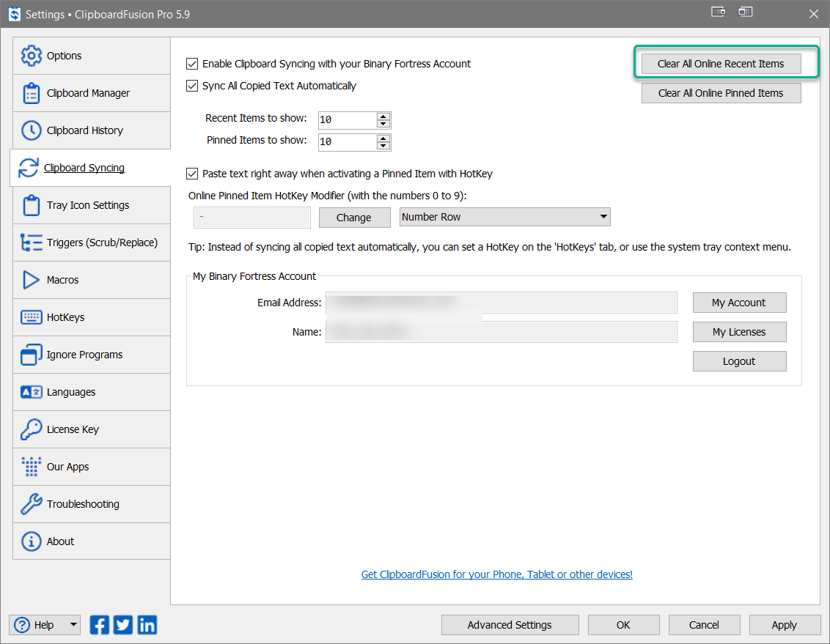The width and height of the screenshot is (830, 644).
Task: Open the Clipboard History tab
Action: point(92,130)
